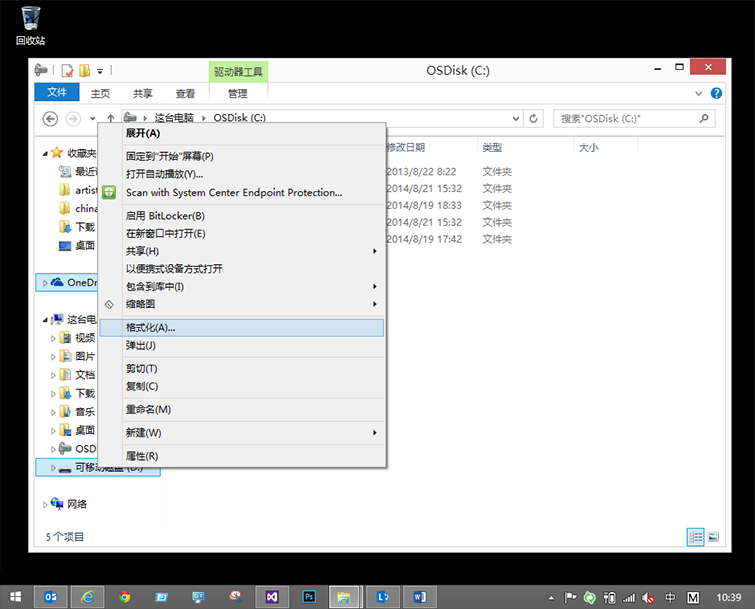Select Scan with System Center Endpoint Protection
755x609 pixels.
tap(241, 193)
